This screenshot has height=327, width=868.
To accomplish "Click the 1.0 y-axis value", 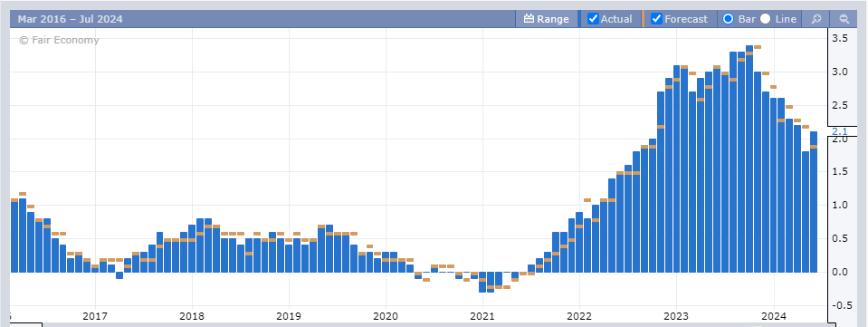I will click(x=841, y=205).
